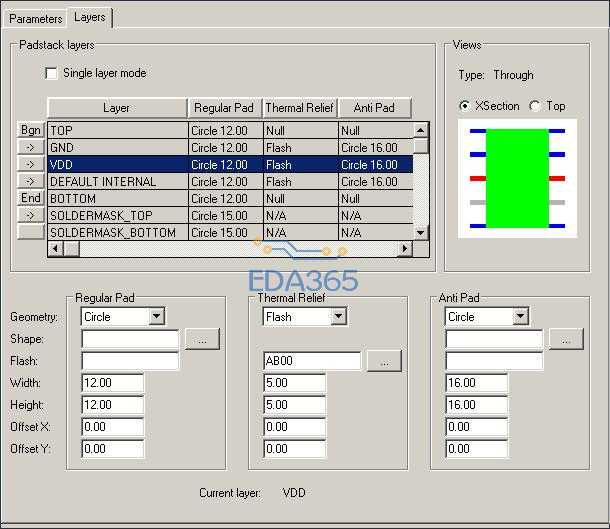Click the Thermal Relief flash name field AB00

point(312,361)
